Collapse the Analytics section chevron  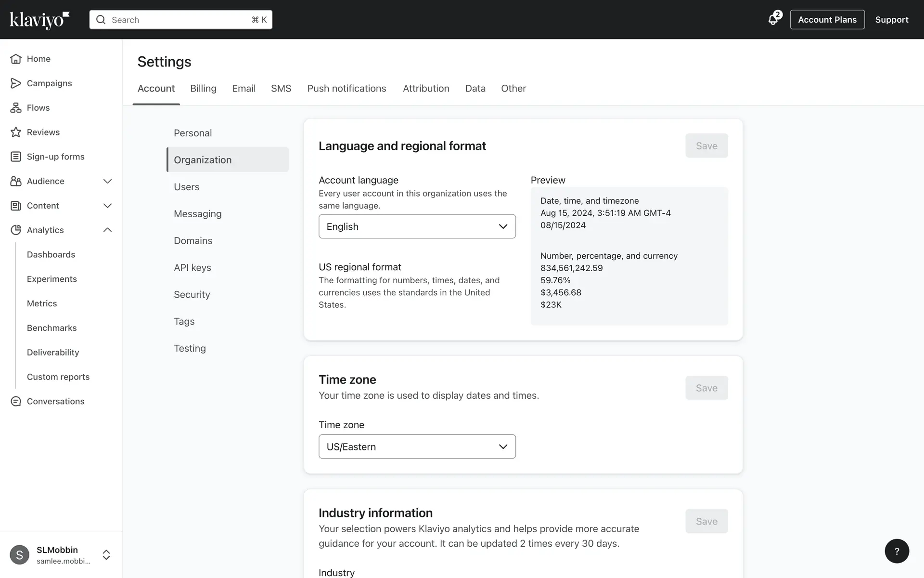[107, 230]
